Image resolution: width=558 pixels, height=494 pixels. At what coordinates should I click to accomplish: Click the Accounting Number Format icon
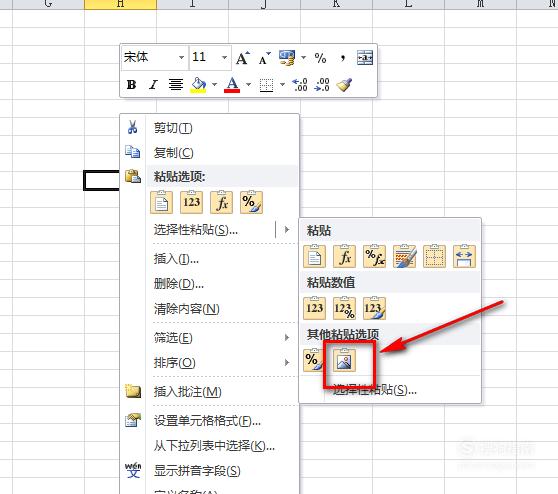(287, 58)
